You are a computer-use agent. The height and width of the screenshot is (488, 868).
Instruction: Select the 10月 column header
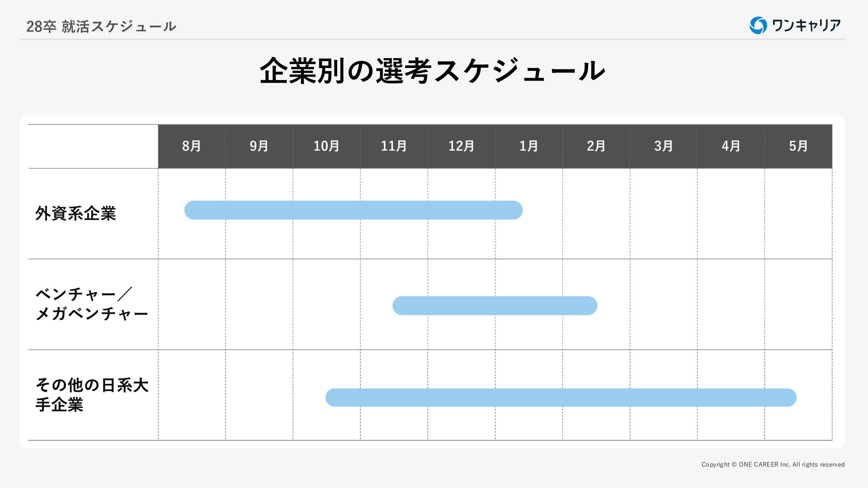326,146
